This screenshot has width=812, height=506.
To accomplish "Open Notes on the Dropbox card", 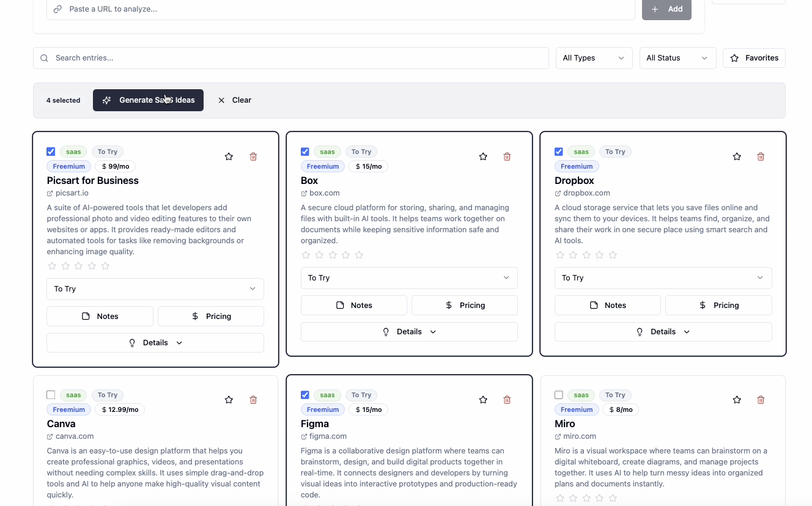I will (x=608, y=305).
